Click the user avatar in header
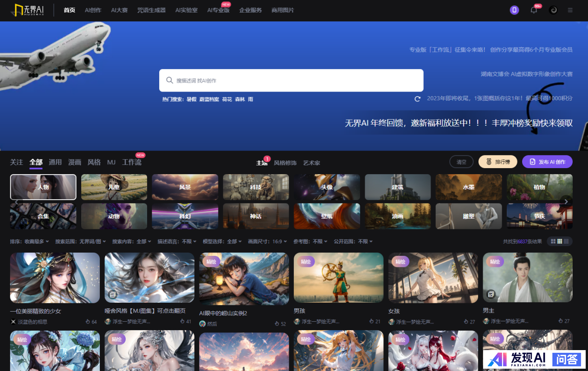The image size is (588, 371). pyautogui.click(x=553, y=10)
